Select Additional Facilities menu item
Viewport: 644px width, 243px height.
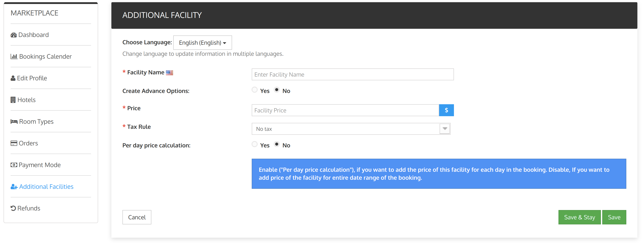(46, 186)
